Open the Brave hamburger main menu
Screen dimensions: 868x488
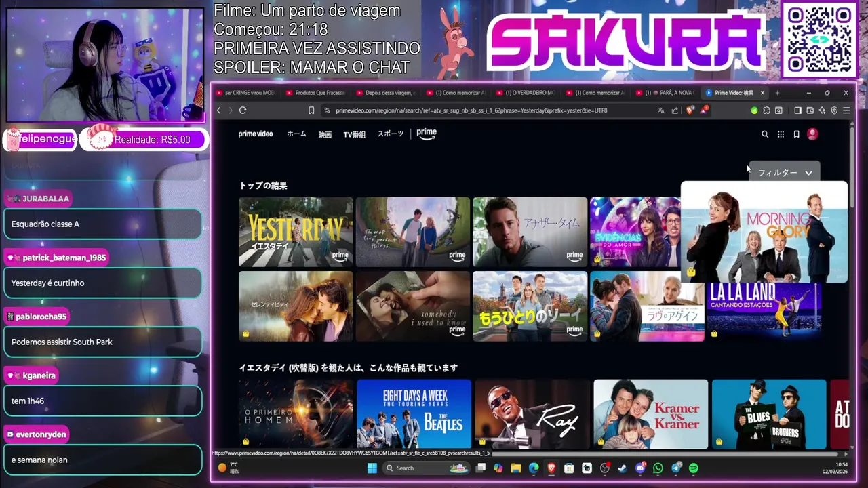846,110
